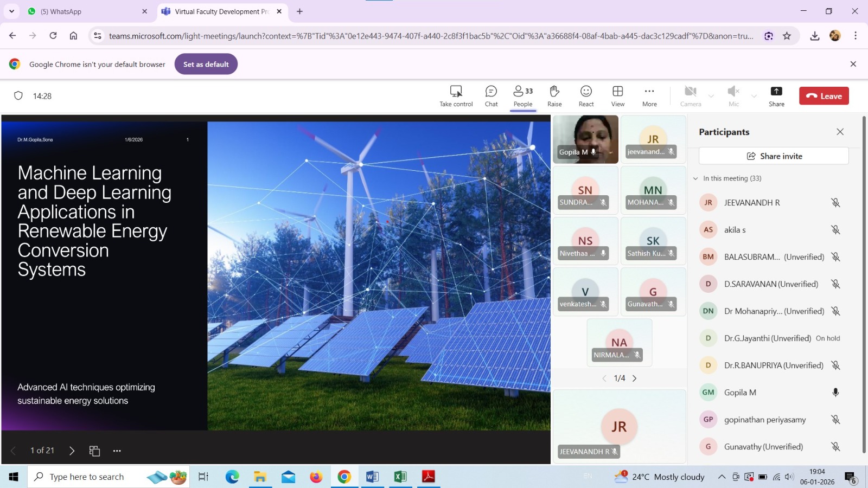Open More actions menu
Viewport: 868px width, 488px height.
[x=649, y=96]
